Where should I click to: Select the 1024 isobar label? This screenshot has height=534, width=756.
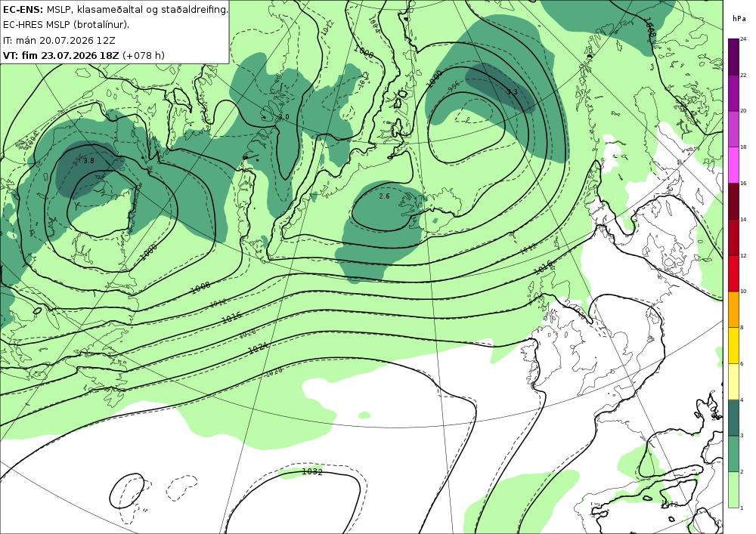(258, 347)
